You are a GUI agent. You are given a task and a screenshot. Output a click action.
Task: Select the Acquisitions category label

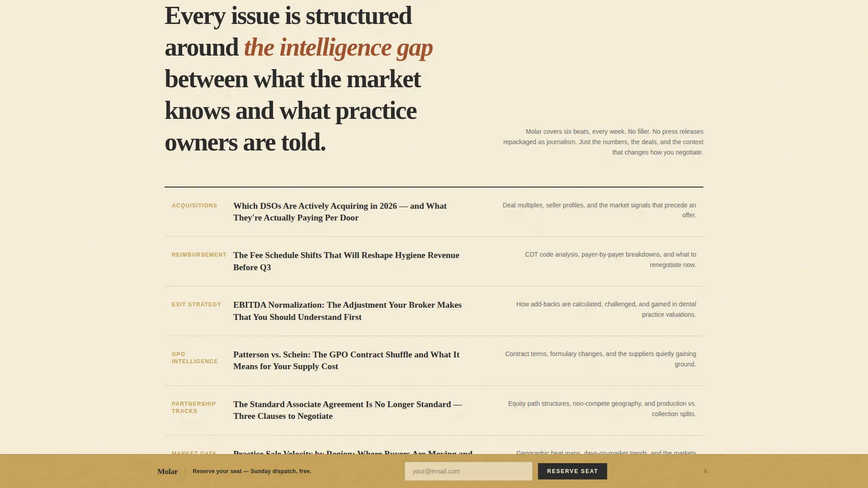(194, 206)
